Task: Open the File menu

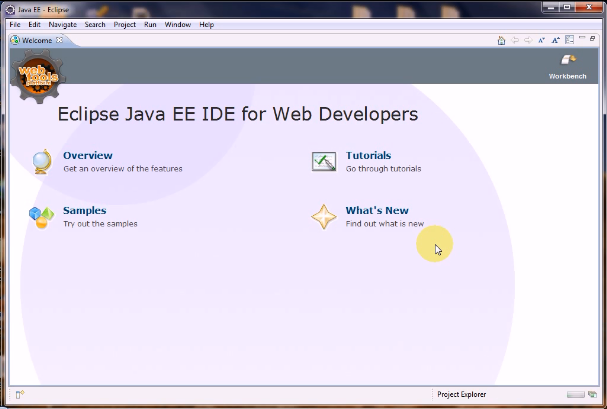Action: point(15,24)
